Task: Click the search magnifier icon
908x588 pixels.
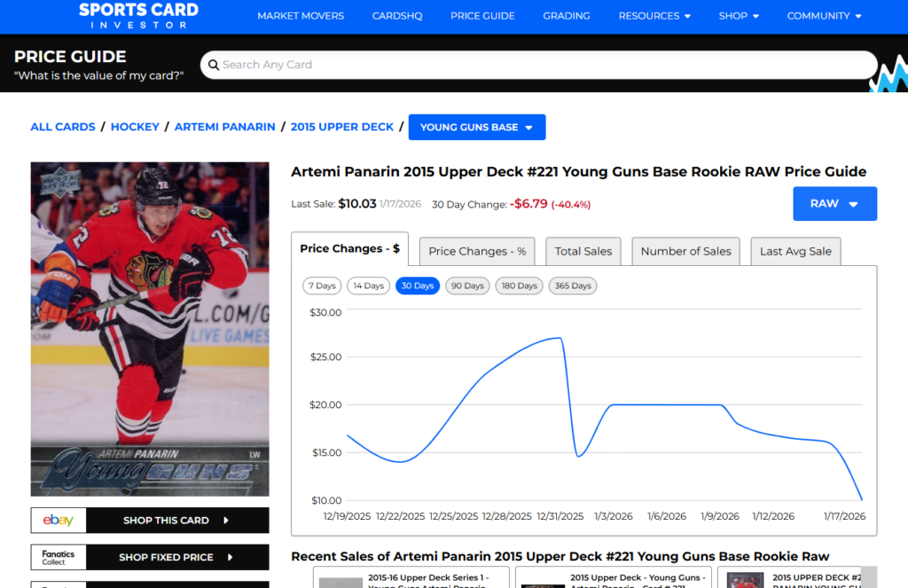Action: tap(212, 65)
